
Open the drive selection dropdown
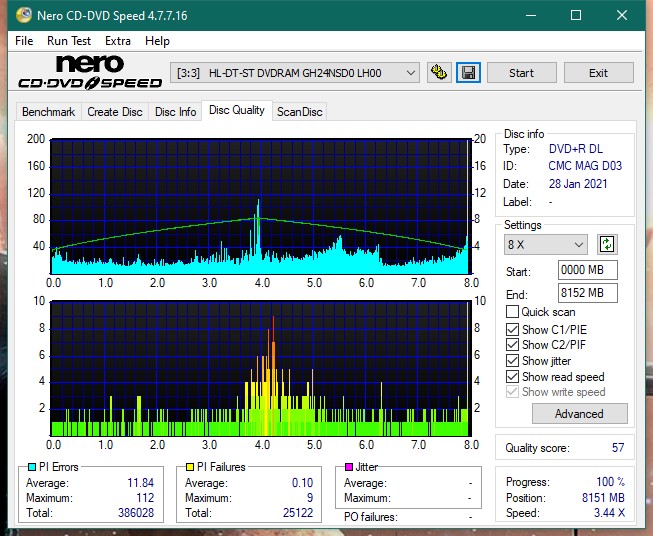(295, 73)
